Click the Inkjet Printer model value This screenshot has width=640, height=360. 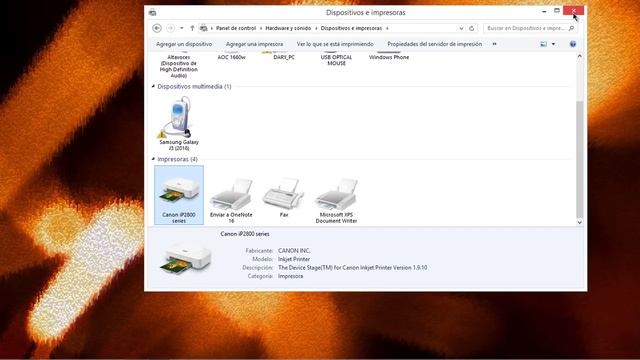pos(294,259)
